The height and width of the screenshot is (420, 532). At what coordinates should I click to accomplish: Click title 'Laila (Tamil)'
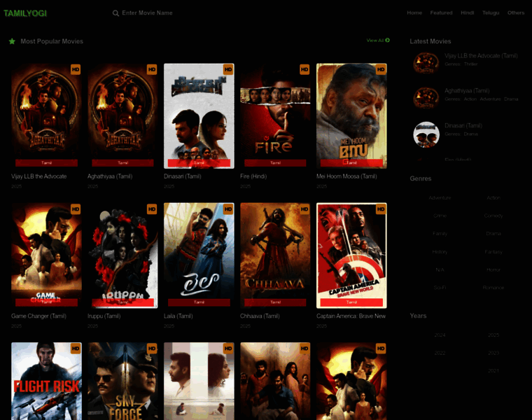point(178,316)
